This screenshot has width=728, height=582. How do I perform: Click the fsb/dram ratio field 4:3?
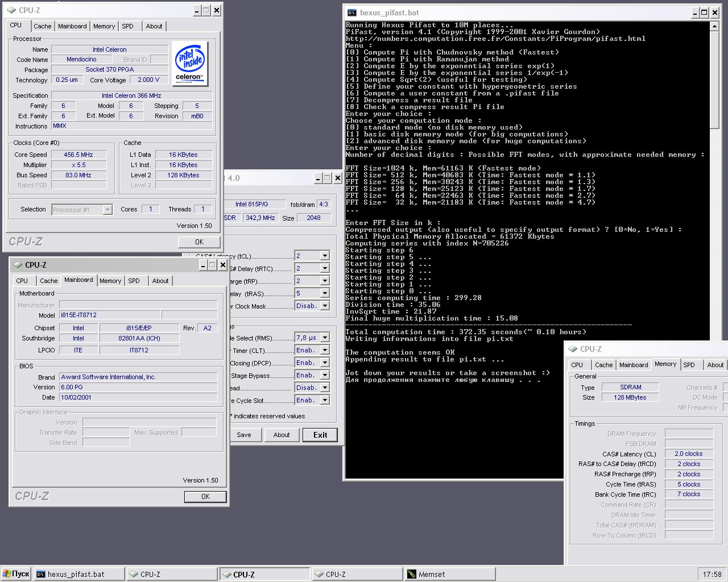point(324,204)
